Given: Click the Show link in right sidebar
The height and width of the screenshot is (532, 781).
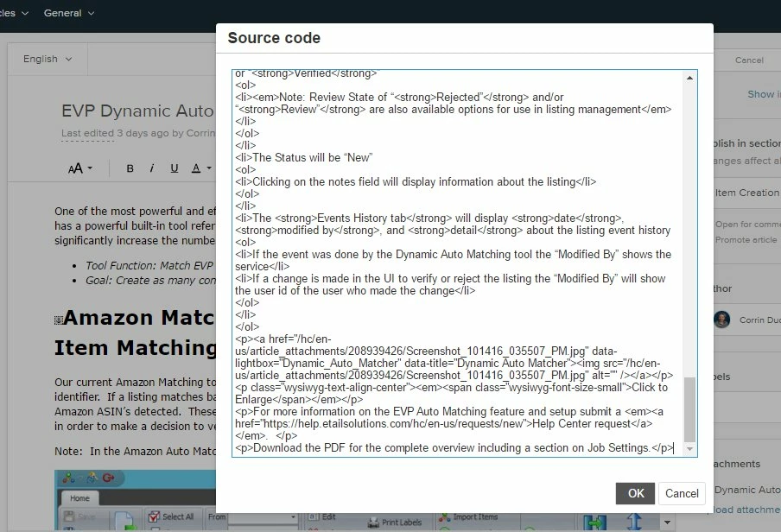Looking at the screenshot, I should (x=764, y=94).
